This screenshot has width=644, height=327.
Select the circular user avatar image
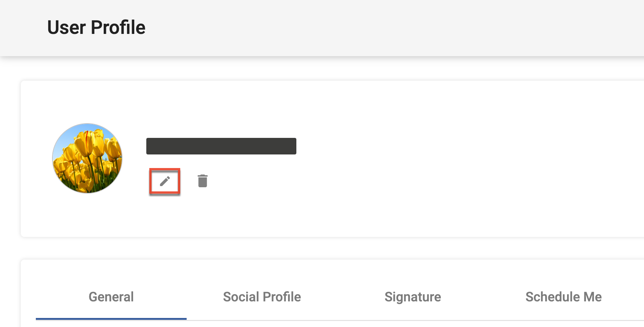click(87, 158)
